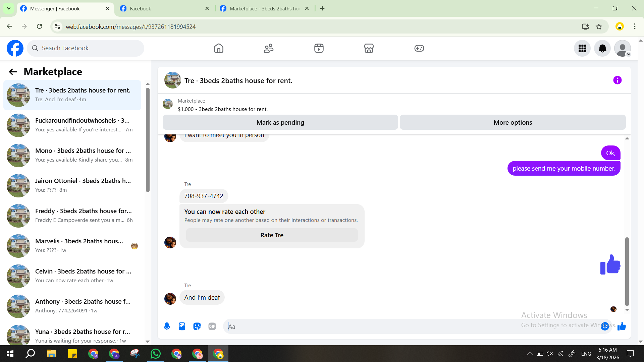
Task: Open WhatsApp from the taskbar
Action: 156,354
